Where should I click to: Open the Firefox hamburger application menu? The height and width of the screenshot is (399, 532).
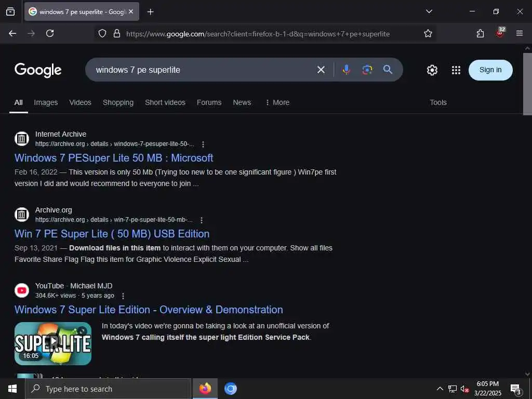(x=519, y=33)
